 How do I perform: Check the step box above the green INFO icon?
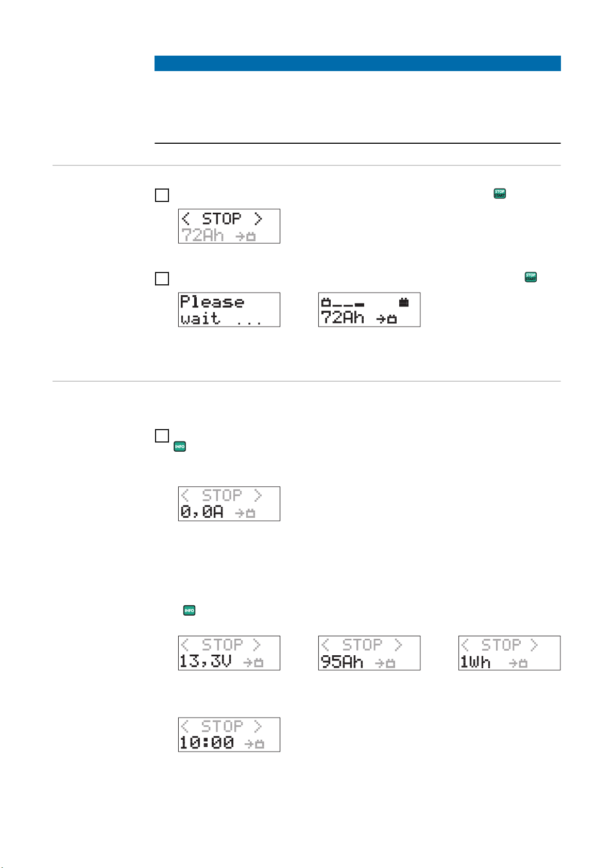162,436
